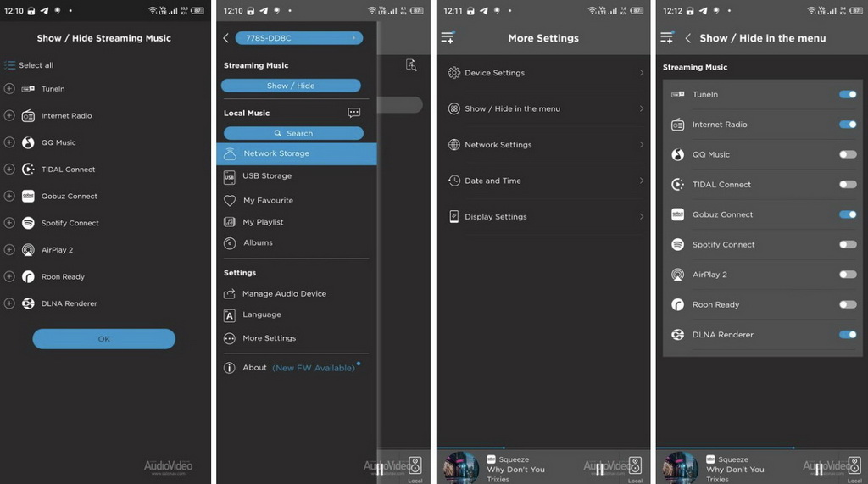868x484 pixels.
Task: Open the USB Storage menu item
Action: 267,176
